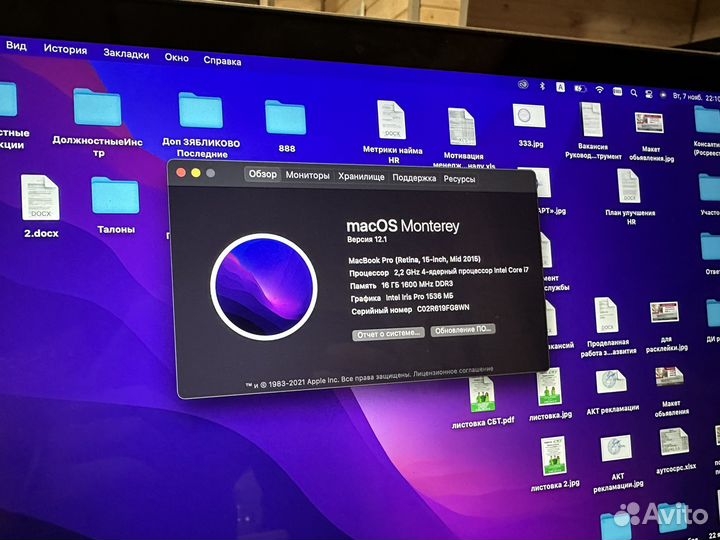This screenshot has height=540, width=720.
Task: Click the Creative Cloud menu bar icon
Action: 523,84
